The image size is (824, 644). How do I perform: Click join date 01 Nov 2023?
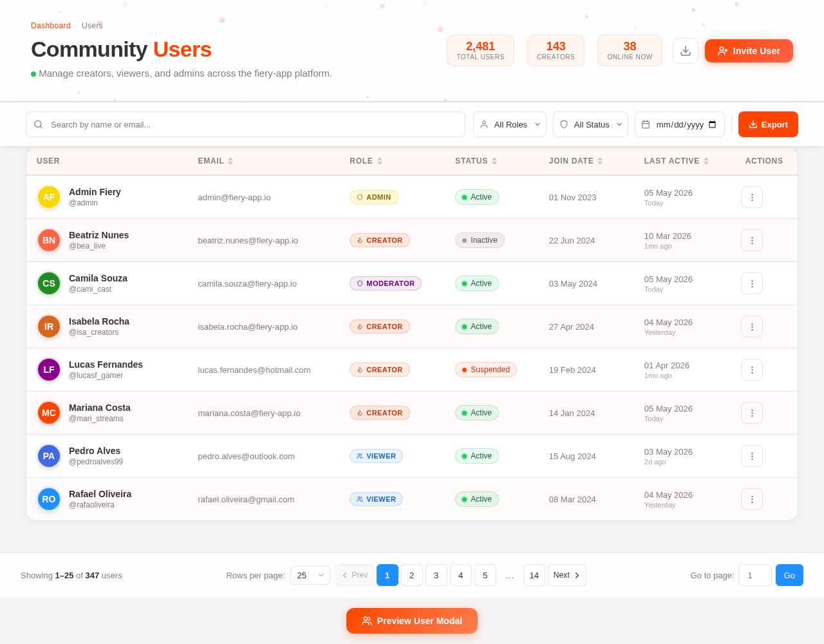tap(573, 197)
